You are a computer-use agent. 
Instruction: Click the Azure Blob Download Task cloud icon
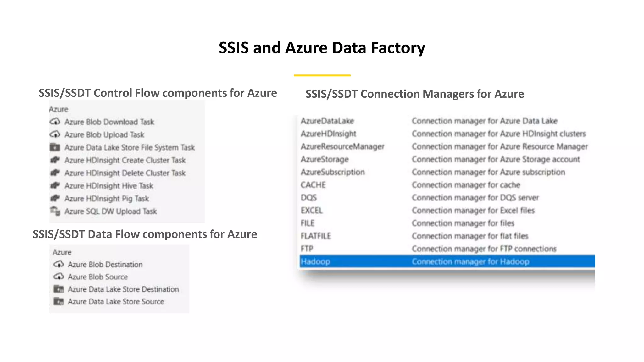[55, 122]
